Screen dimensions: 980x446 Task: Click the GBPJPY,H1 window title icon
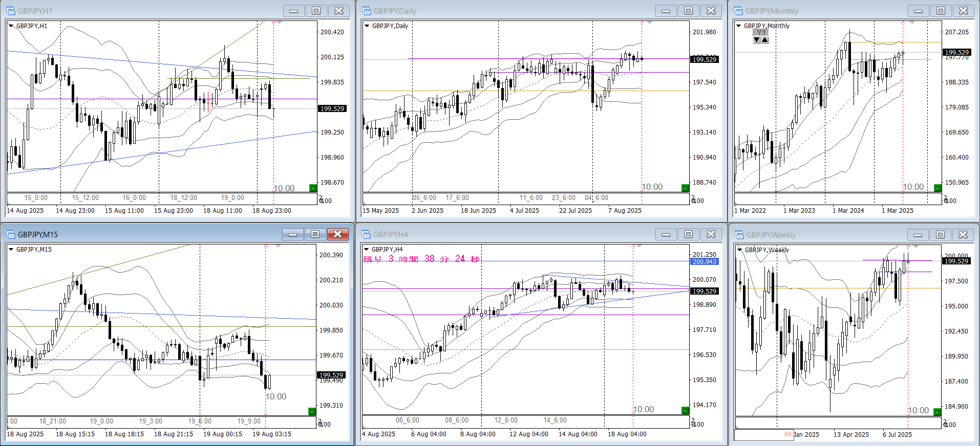pos(10,11)
